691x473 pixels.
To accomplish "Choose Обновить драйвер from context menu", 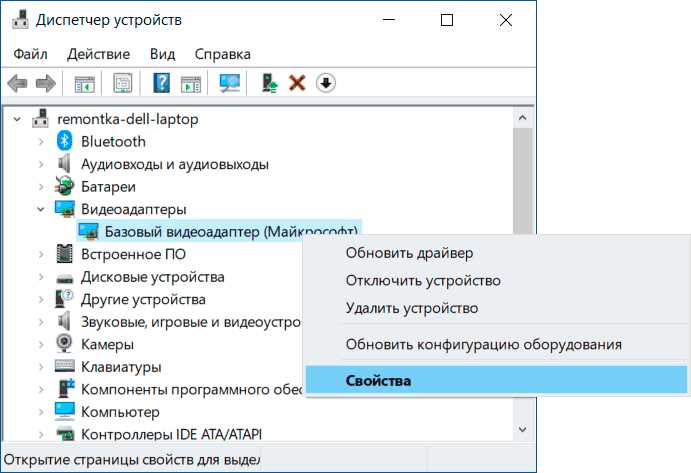I will click(409, 253).
